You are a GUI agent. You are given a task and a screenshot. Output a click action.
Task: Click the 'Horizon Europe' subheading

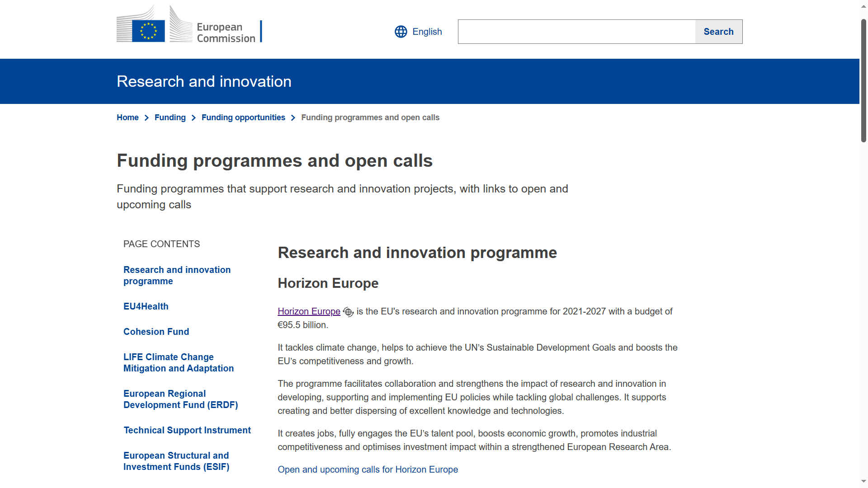coord(328,283)
